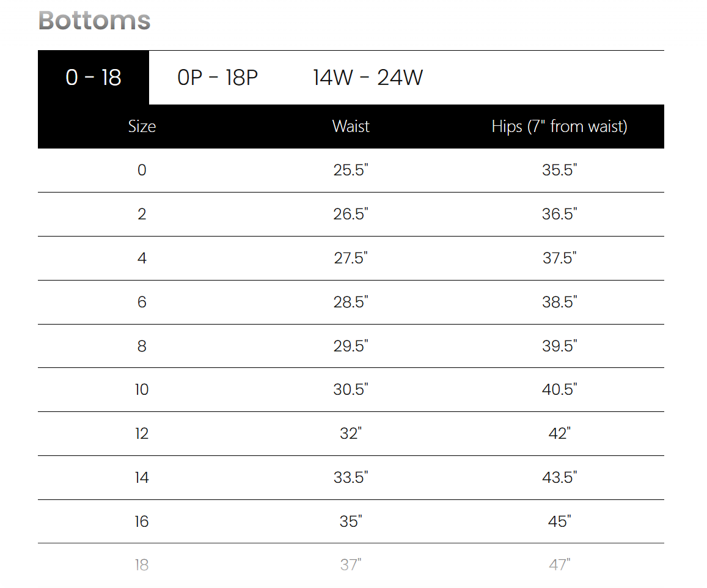Viewport: 707px width, 588px height.
Task: Select the faded size 18 row label
Action: pos(142,565)
